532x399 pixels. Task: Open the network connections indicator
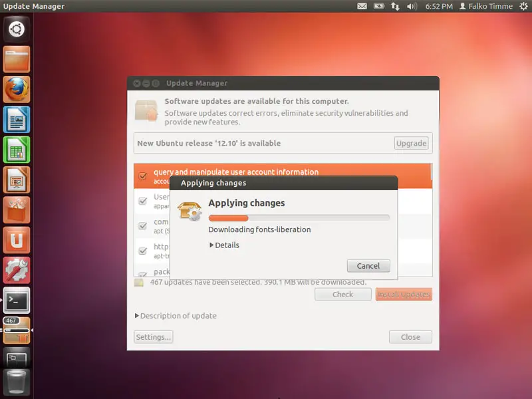click(x=395, y=6)
